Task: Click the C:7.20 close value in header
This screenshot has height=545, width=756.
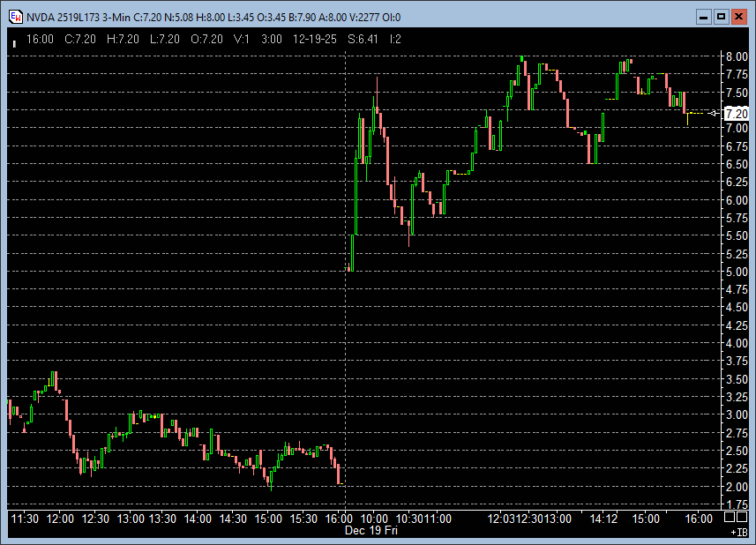Action: 81,39
